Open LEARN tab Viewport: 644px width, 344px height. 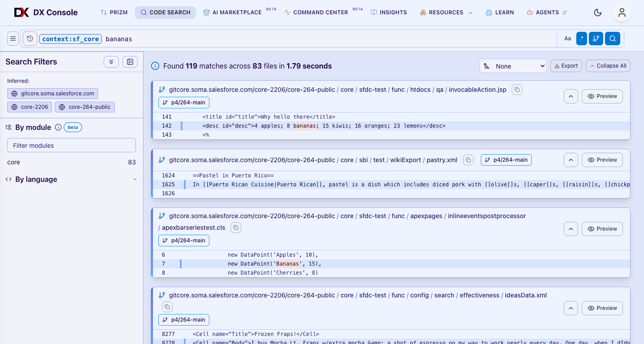tap(500, 13)
